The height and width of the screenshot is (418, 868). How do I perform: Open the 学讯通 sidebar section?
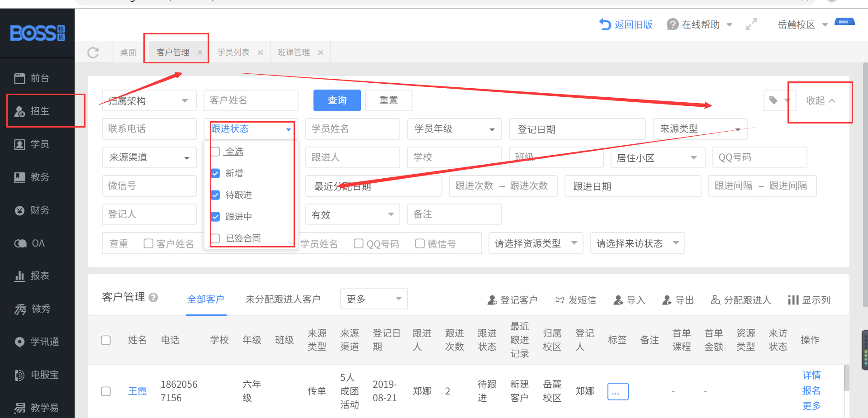pos(37,342)
